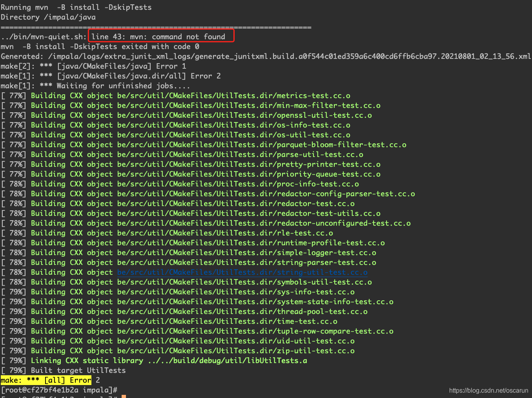Click the parquet-bloom-filter-test.cc.o build line
Image resolution: width=532 pixels, height=398 pixels.
coord(204,145)
